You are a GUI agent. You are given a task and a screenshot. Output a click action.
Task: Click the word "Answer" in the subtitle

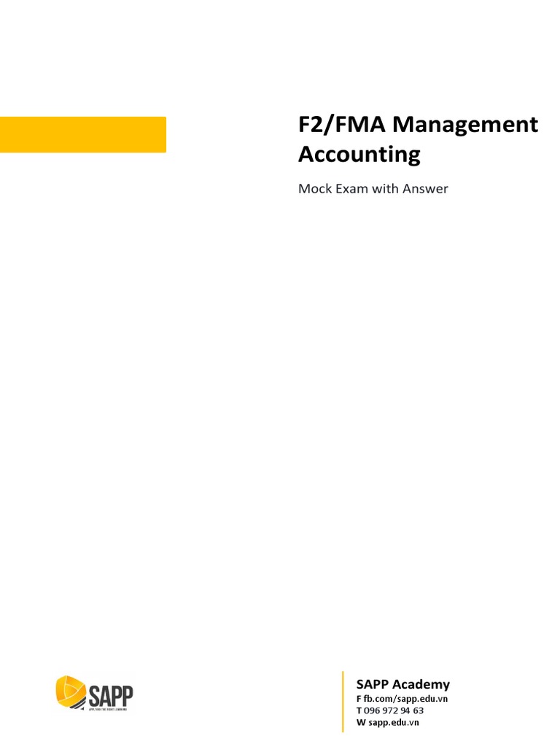427,189
